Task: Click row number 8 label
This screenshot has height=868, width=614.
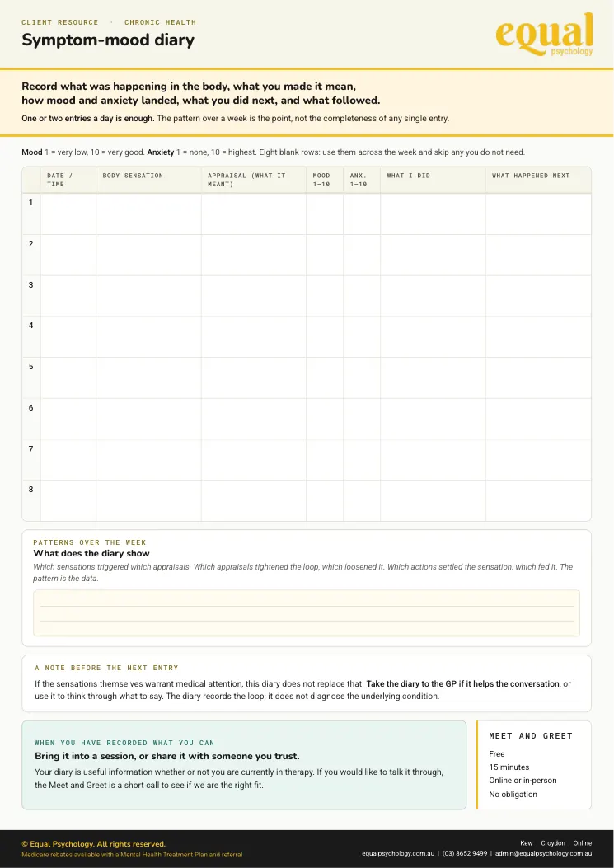Action: coord(31,490)
